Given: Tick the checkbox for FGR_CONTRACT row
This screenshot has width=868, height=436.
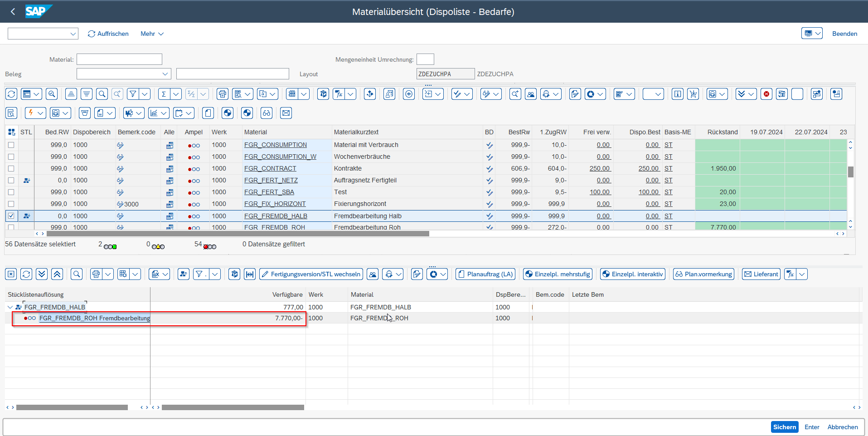Looking at the screenshot, I should pos(11,169).
